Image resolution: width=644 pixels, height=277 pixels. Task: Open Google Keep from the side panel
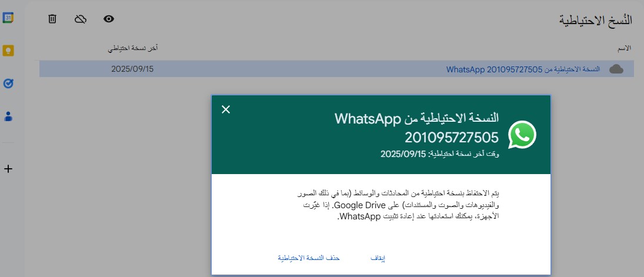(x=8, y=51)
